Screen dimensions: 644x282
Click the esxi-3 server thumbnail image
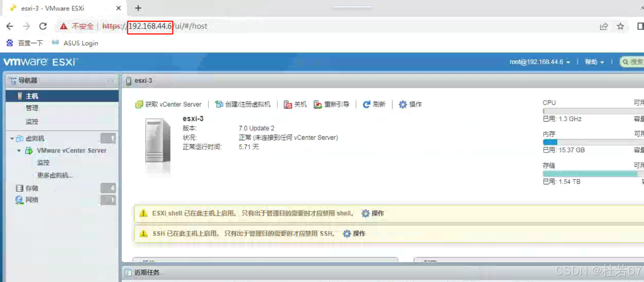click(158, 145)
